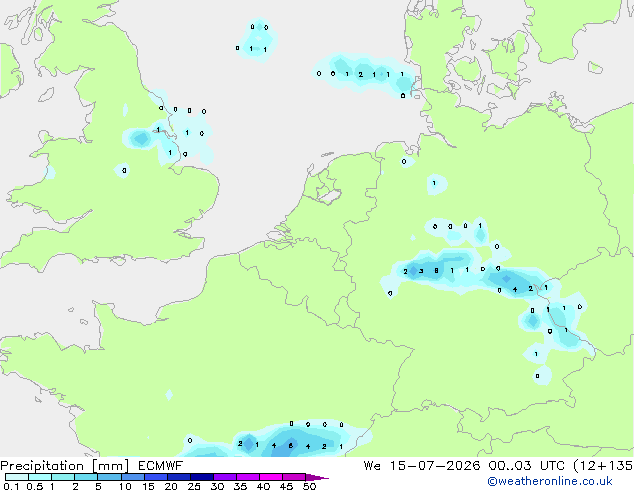Viewport: 634px width, 490px height.
Task: Click the above-50 mm legend arrow tip
Action: (x=317, y=477)
